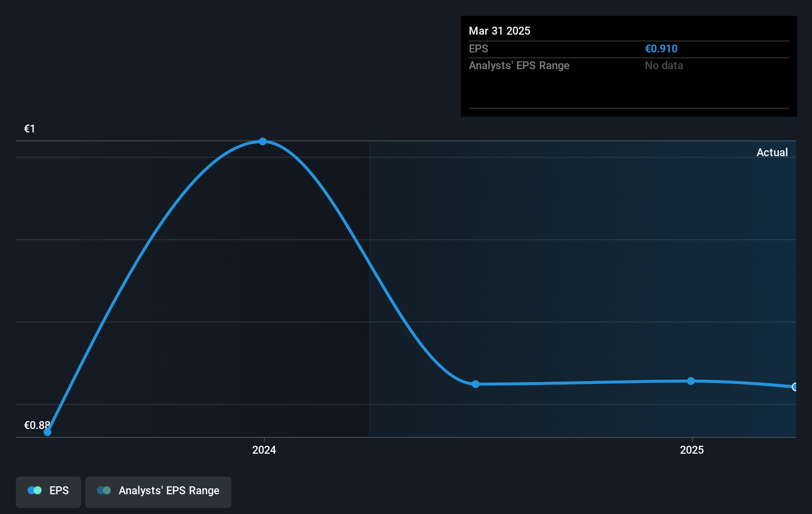Image resolution: width=812 pixels, height=514 pixels.
Task: Select the Mar 31 2025 hollow data point
Action: pos(795,387)
